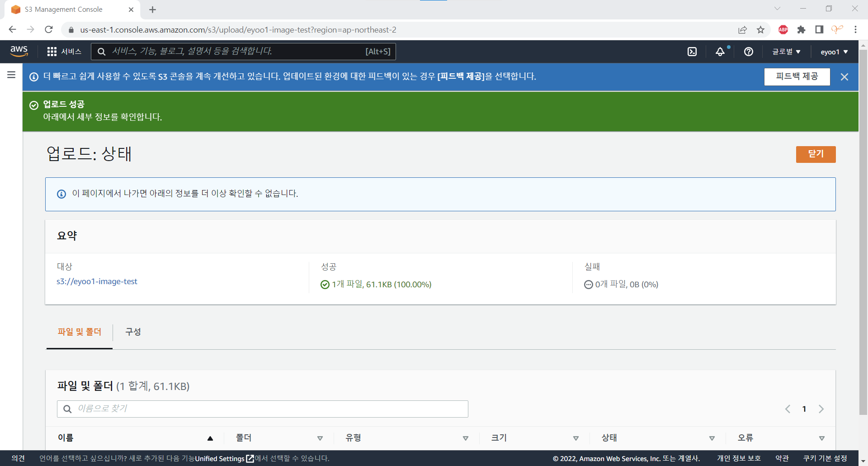Click the browser reload icon
Screen dimensions: 868x466
tap(49, 29)
